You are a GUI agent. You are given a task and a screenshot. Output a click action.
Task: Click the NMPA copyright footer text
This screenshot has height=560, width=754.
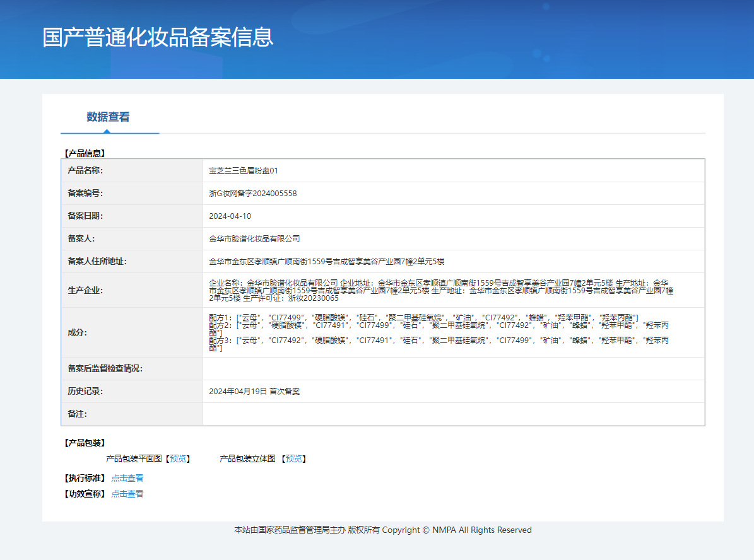pos(383,530)
